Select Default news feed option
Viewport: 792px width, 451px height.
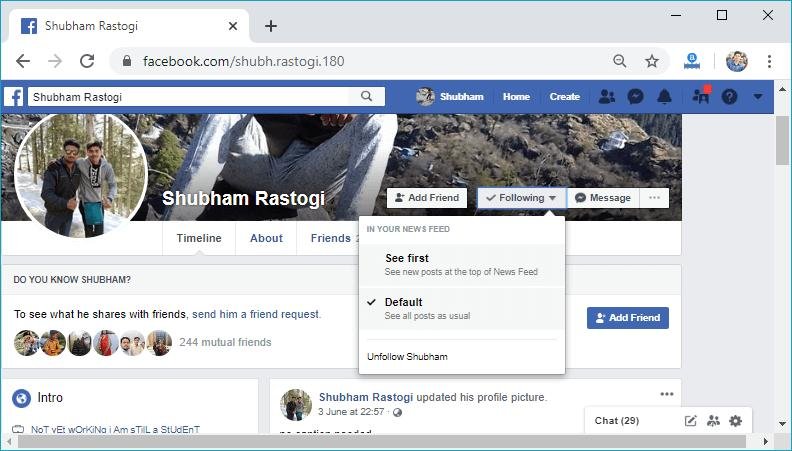pyautogui.click(x=462, y=309)
